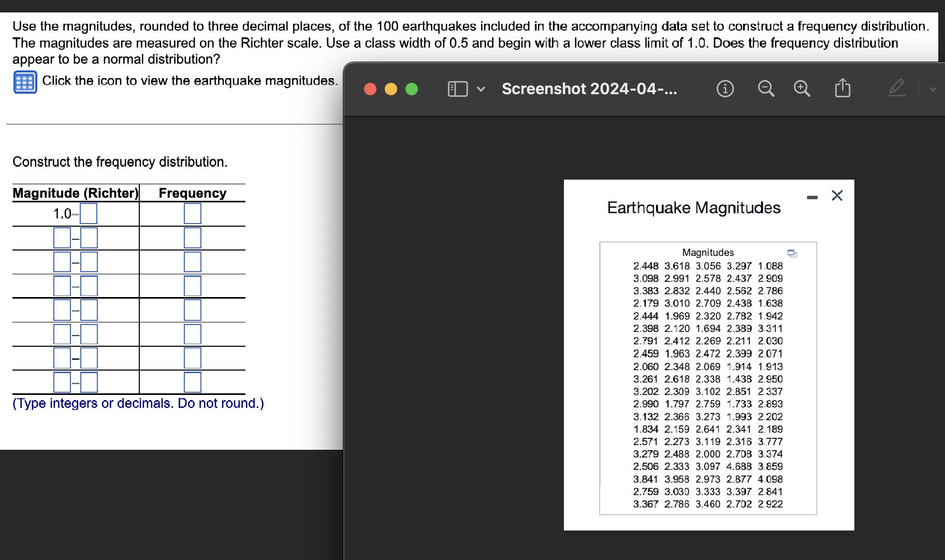Zoom out using the magnifier minus icon
Image resolution: width=945 pixels, height=560 pixels.
click(x=766, y=89)
